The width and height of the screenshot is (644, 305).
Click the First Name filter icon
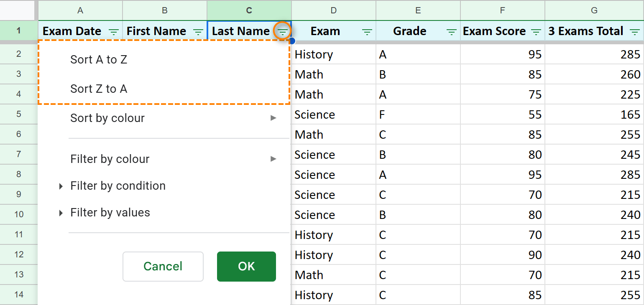point(198,31)
